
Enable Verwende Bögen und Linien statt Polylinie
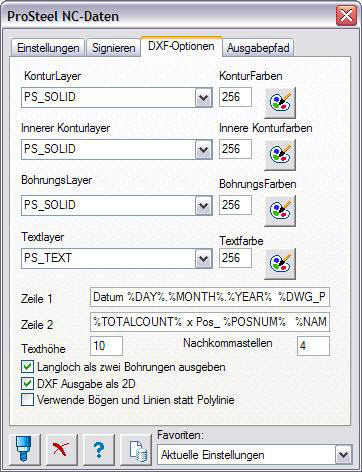coord(27,400)
